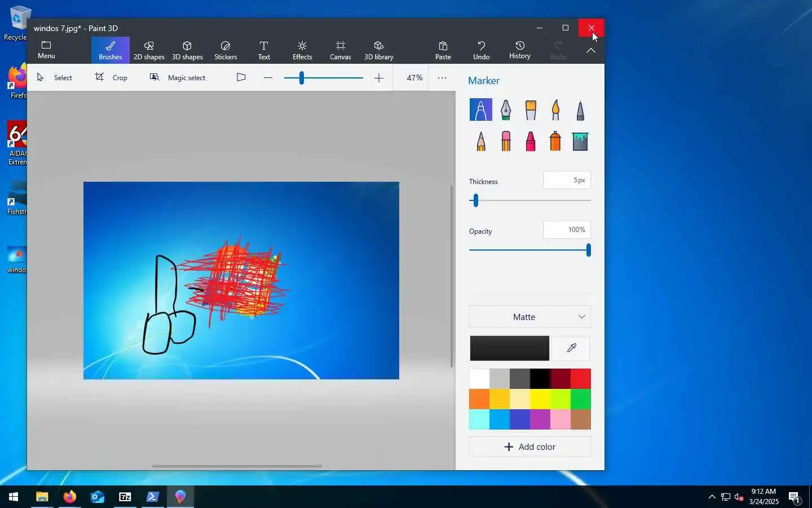Pick the green color swatch
Image resolution: width=812 pixels, height=508 pixels.
[581, 399]
